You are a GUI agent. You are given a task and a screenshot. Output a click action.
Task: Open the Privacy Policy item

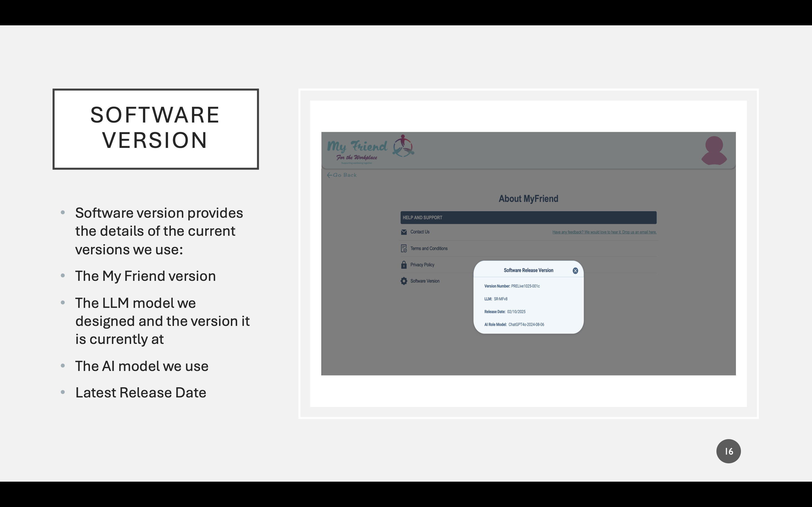pos(422,265)
